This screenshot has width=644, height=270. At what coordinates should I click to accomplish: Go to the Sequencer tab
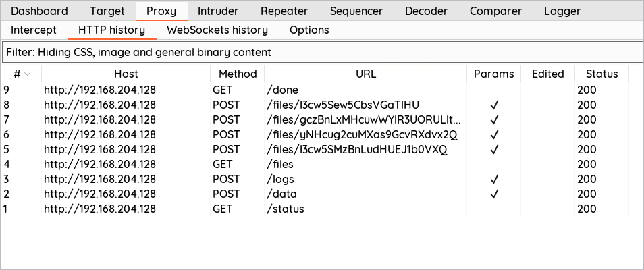pyautogui.click(x=356, y=11)
